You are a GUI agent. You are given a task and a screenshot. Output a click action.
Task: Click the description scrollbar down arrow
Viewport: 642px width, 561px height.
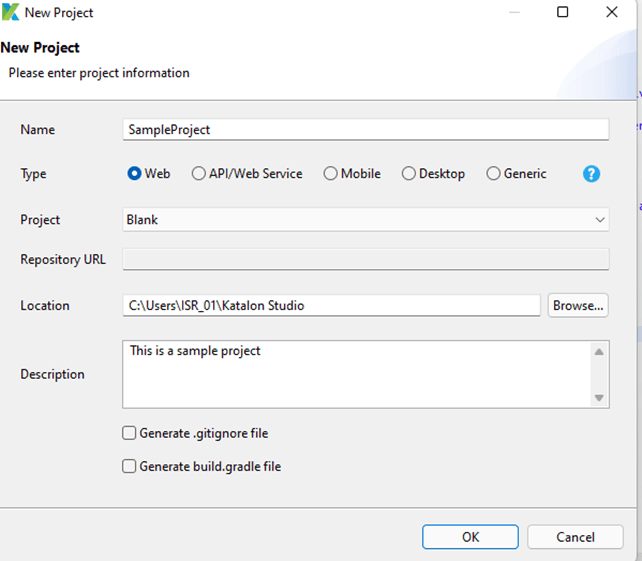point(599,398)
